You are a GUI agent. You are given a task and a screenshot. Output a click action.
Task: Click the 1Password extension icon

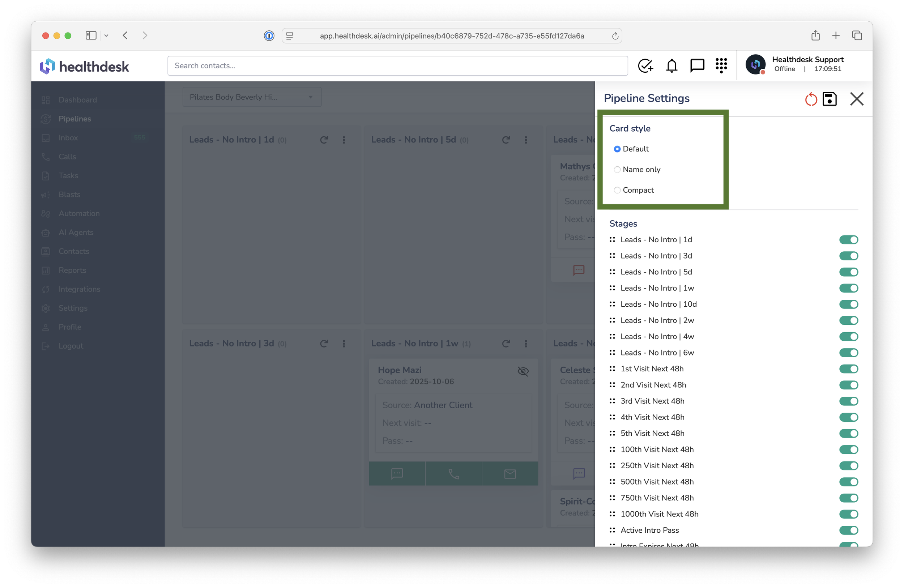pyautogui.click(x=269, y=36)
